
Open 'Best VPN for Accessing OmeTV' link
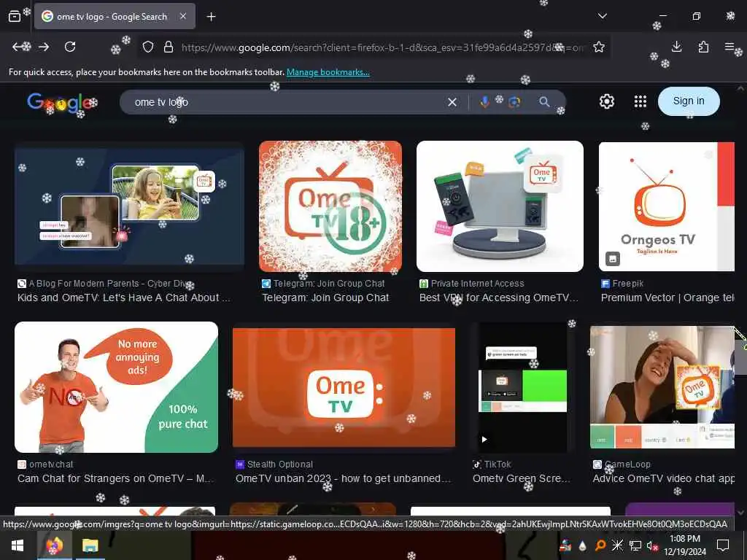[x=498, y=297]
